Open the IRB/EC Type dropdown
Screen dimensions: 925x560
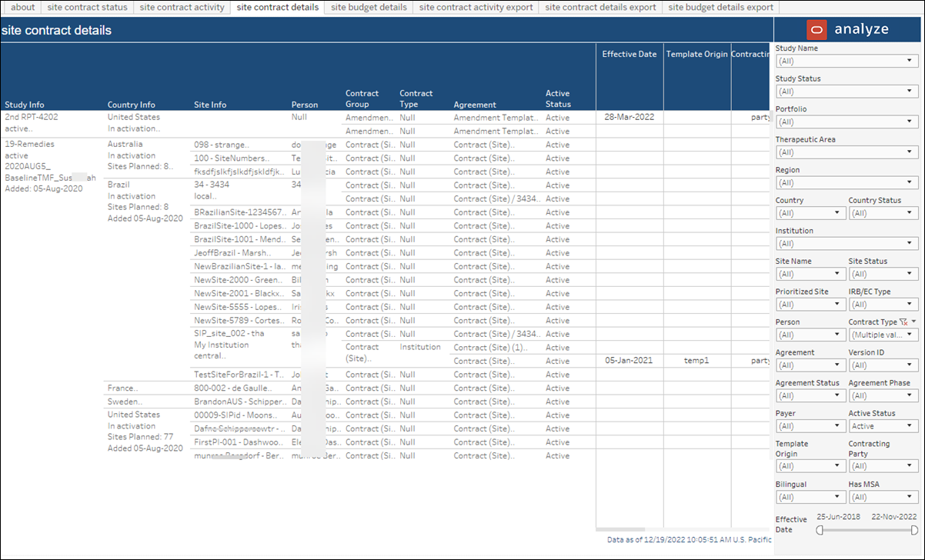tap(883, 304)
